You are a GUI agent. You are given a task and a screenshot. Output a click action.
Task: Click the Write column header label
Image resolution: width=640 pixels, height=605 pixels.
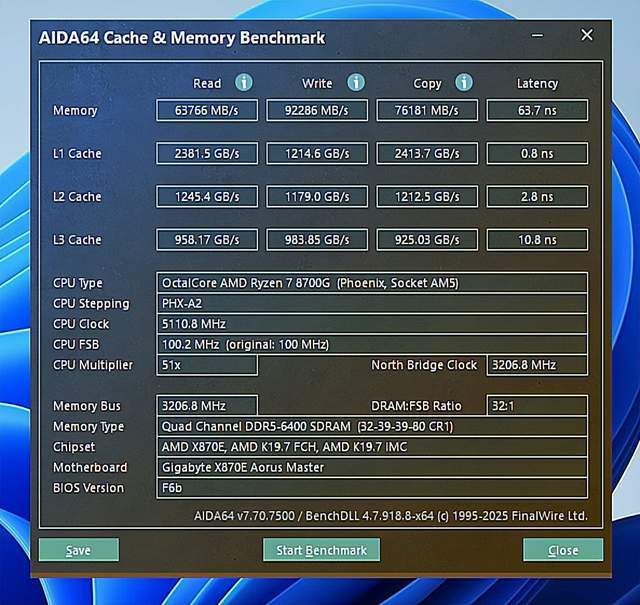tap(317, 84)
